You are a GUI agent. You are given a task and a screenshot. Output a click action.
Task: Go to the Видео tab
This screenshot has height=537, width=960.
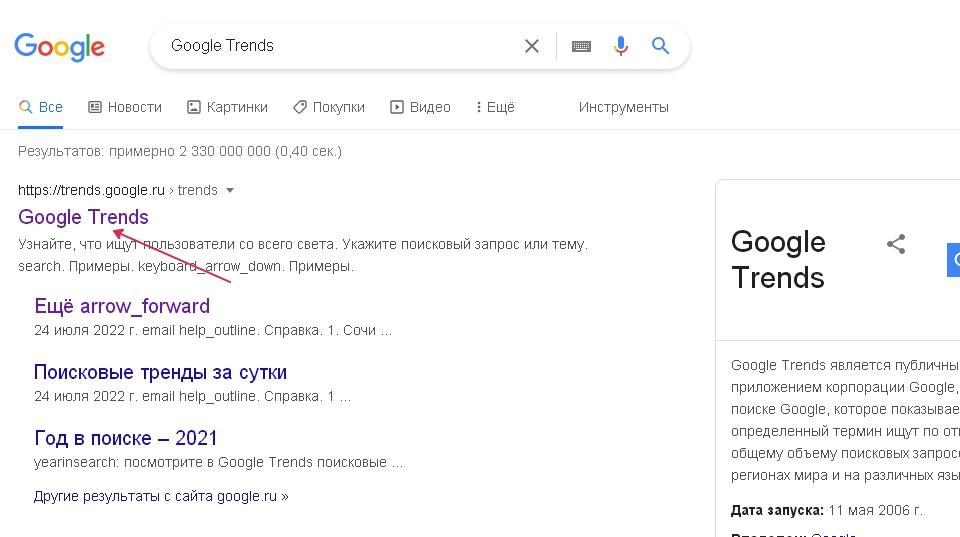tap(420, 107)
